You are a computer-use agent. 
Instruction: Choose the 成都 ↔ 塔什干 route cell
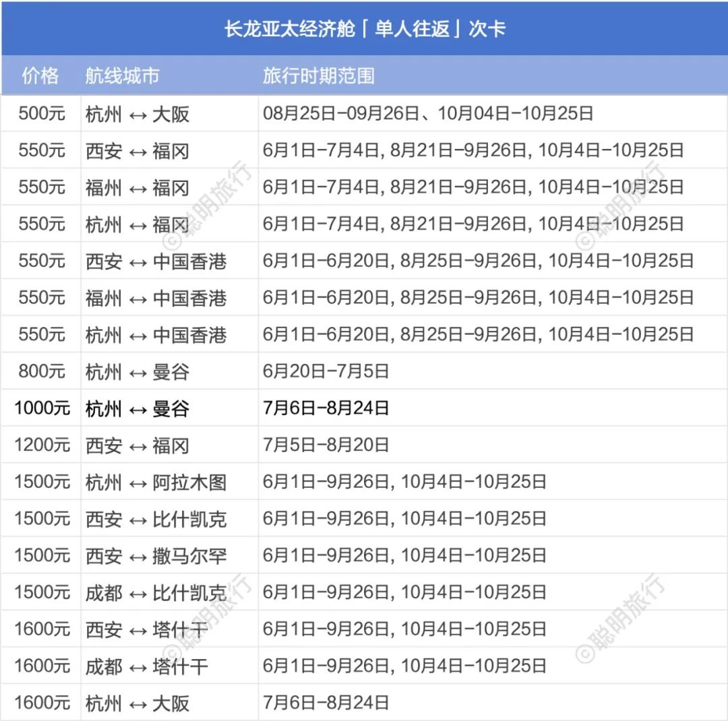147,666
